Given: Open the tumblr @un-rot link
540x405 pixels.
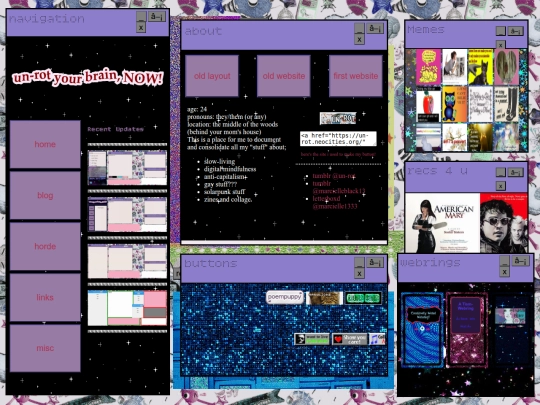Looking at the screenshot, I should click(334, 176).
